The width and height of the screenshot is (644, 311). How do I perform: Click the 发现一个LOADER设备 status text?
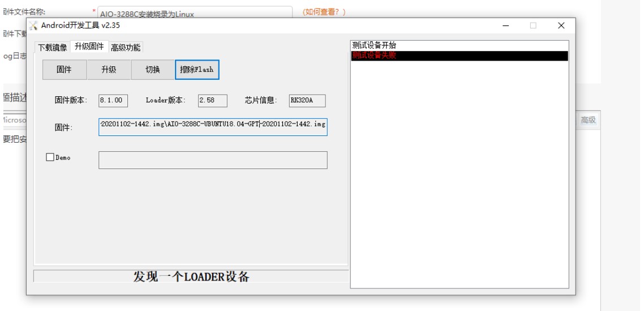tap(191, 276)
